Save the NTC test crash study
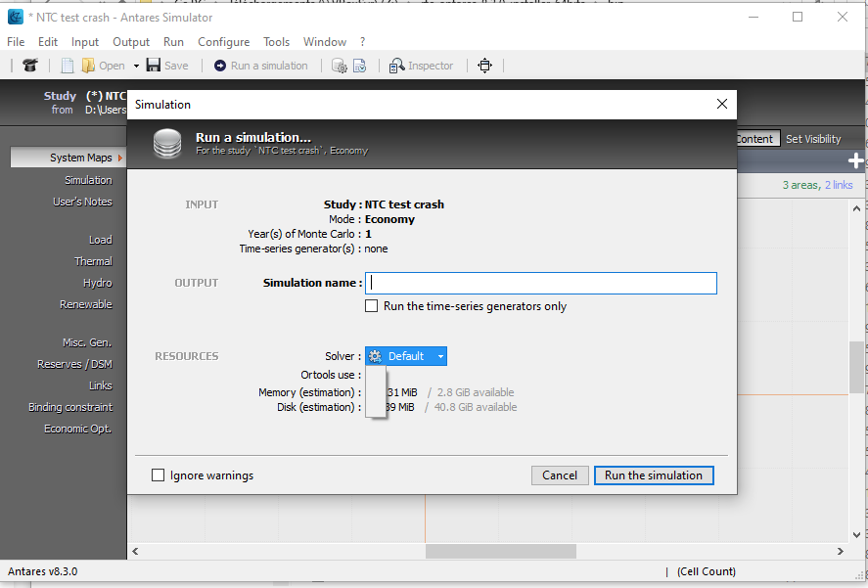This screenshot has height=588, width=868. tap(166, 65)
